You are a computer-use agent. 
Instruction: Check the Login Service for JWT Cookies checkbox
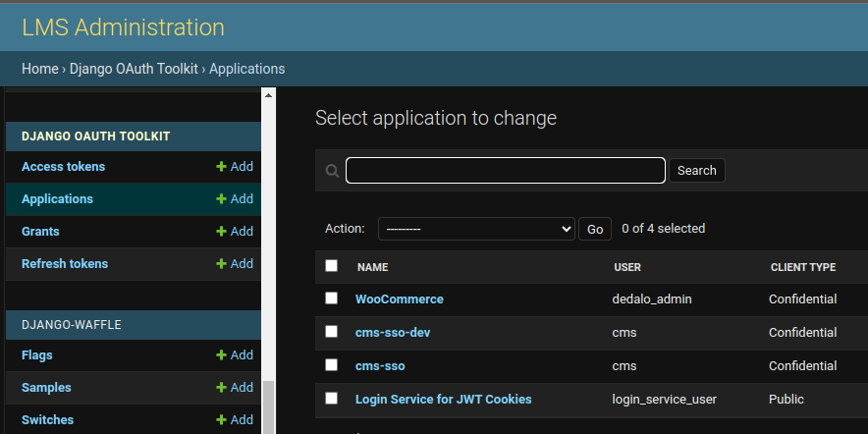coord(331,398)
